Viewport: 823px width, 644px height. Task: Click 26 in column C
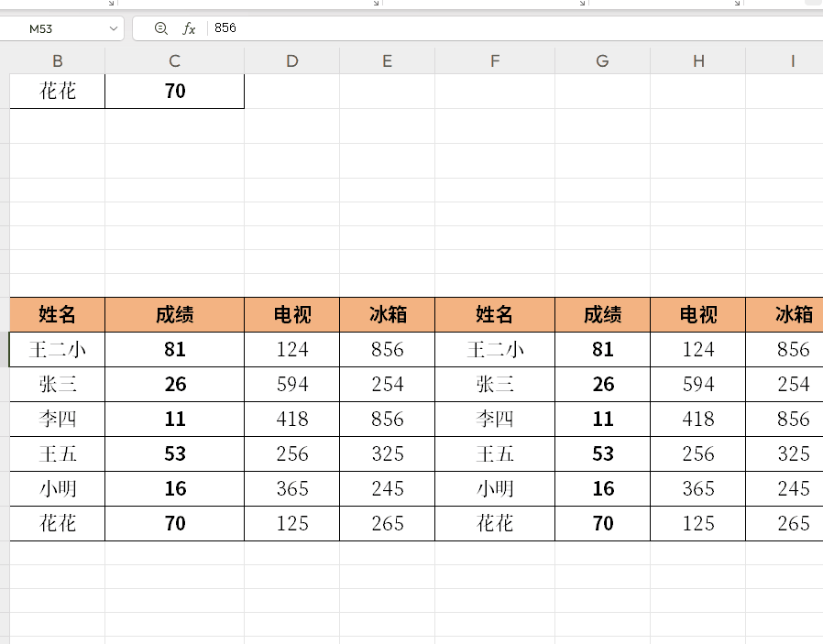(x=175, y=385)
